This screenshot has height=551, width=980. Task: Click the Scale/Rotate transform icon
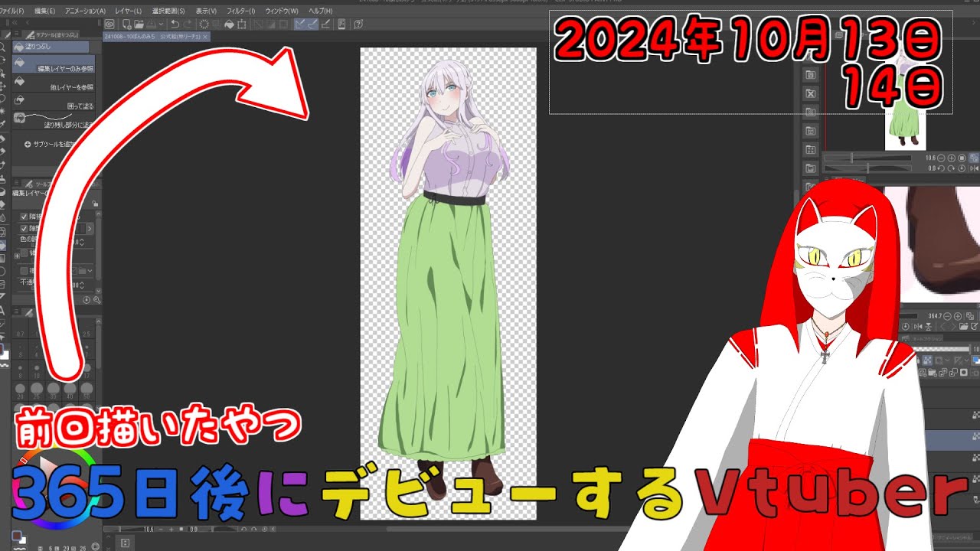tap(242, 24)
